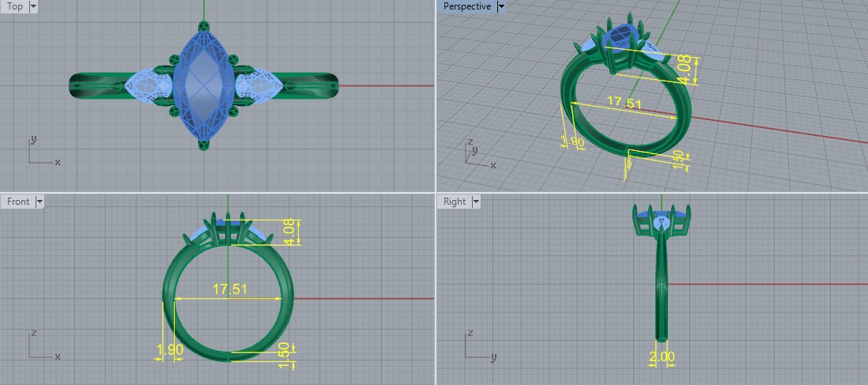Select the 17.51 dimension in Perspective view
Screen dimensions: 868x385
point(624,103)
